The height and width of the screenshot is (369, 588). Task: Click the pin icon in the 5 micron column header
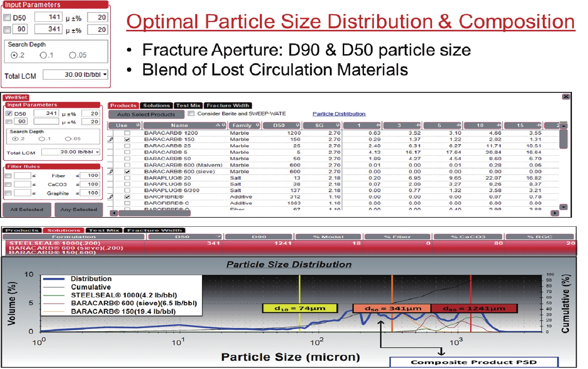[x=458, y=125]
